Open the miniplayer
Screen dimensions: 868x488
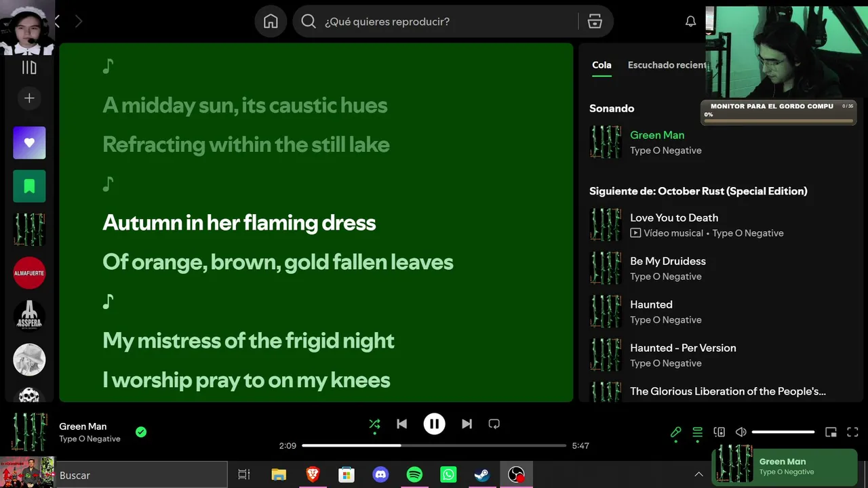click(x=831, y=432)
